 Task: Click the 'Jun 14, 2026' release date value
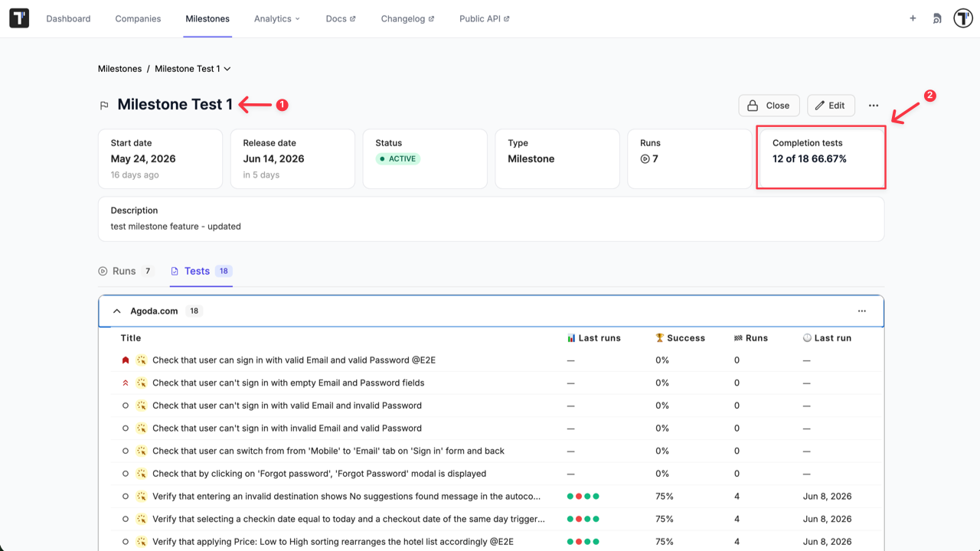tap(274, 159)
